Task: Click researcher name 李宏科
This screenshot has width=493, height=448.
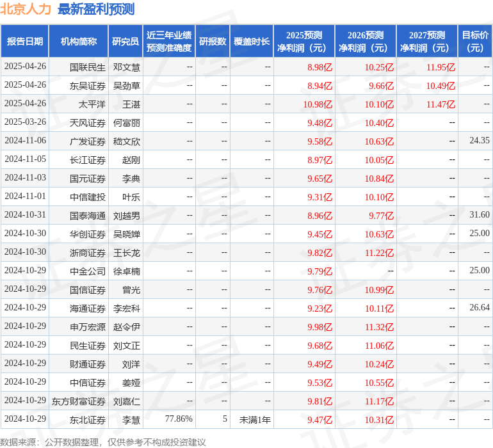Action: pyautogui.click(x=126, y=308)
